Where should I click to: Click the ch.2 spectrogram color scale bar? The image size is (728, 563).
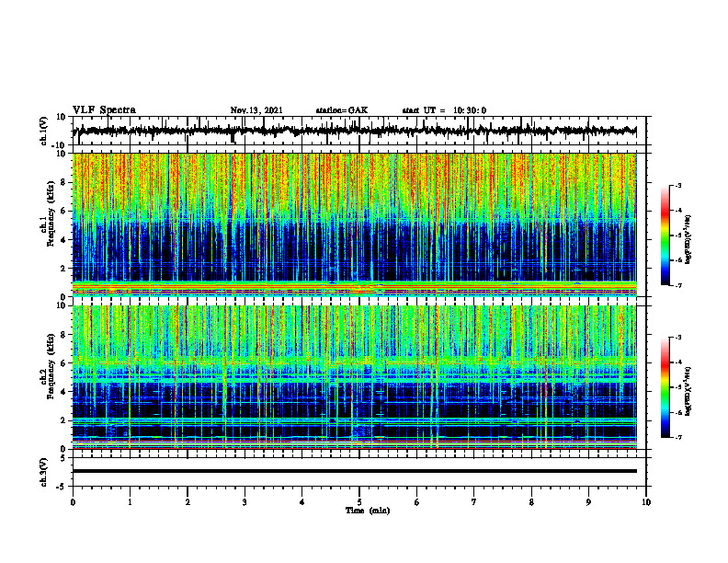665,387
